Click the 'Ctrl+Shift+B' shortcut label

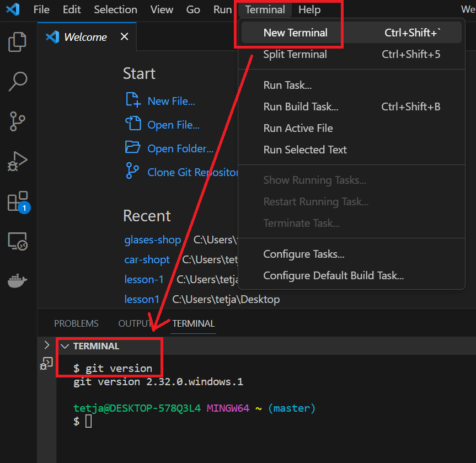coord(411,107)
